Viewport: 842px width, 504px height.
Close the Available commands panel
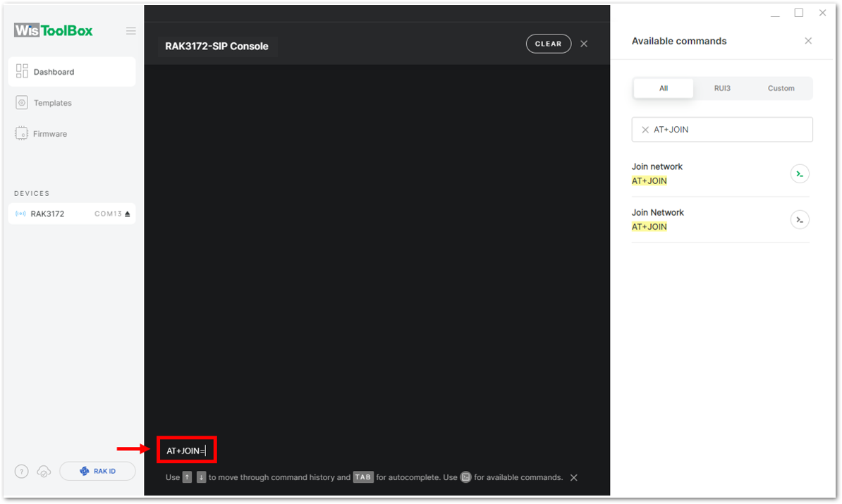tap(808, 41)
